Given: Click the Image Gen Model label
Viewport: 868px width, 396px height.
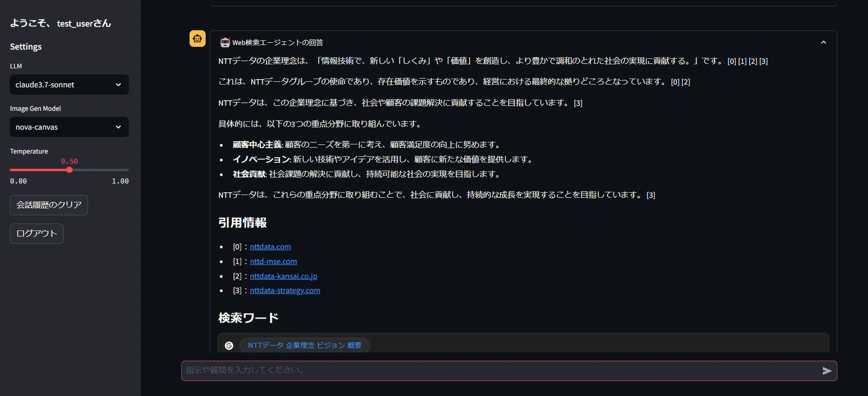Looking at the screenshot, I should point(36,109).
